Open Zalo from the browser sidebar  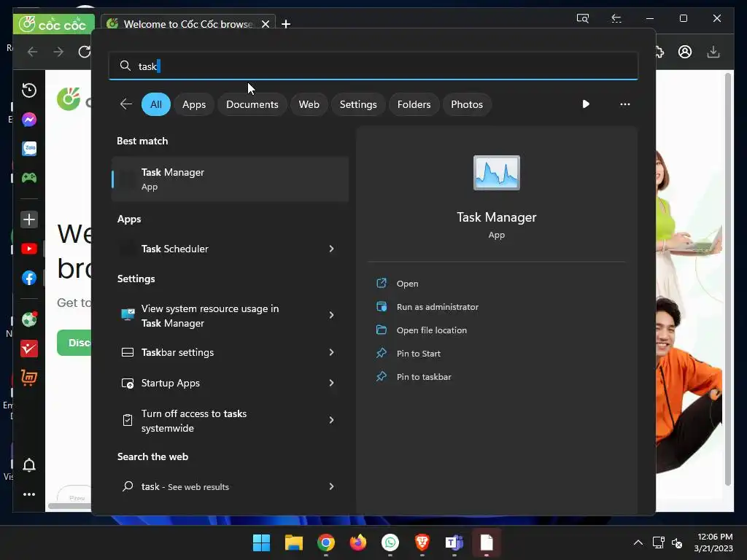point(29,149)
